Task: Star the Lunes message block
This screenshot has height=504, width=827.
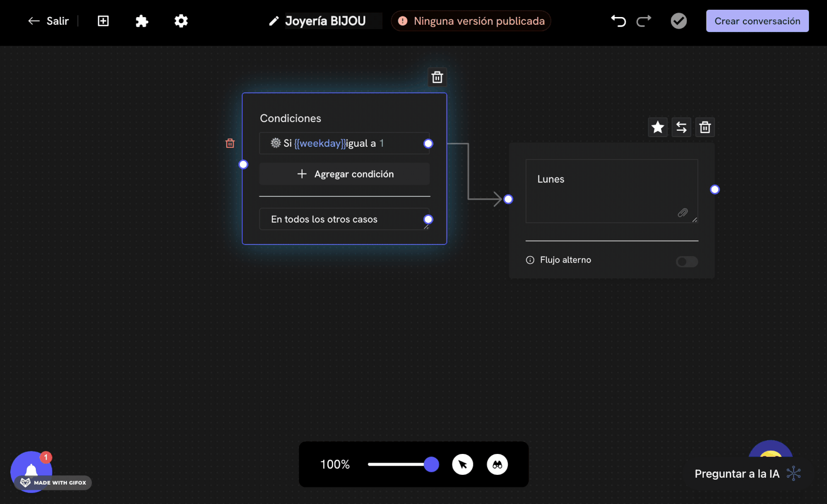Action: (658, 127)
